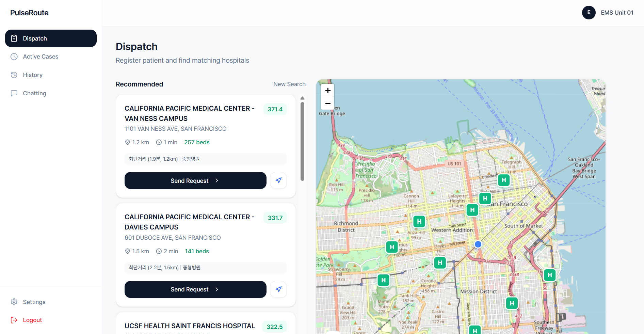Select hospital marker near Strawberry Hill
Viewport: 644px width, 334px height.
pyautogui.click(x=384, y=280)
